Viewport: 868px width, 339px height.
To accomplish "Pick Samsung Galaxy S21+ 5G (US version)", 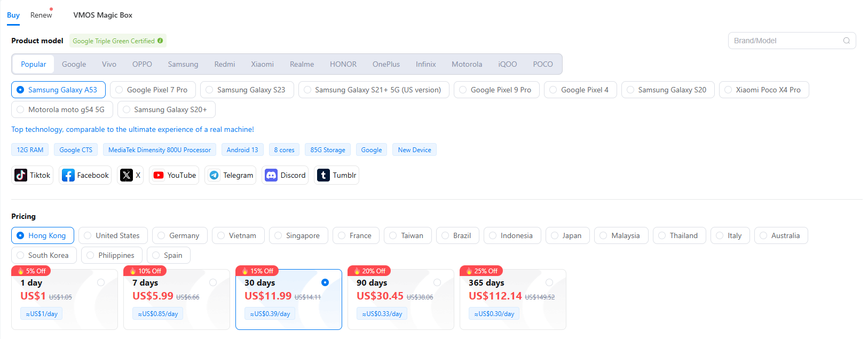I will tap(374, 90).
